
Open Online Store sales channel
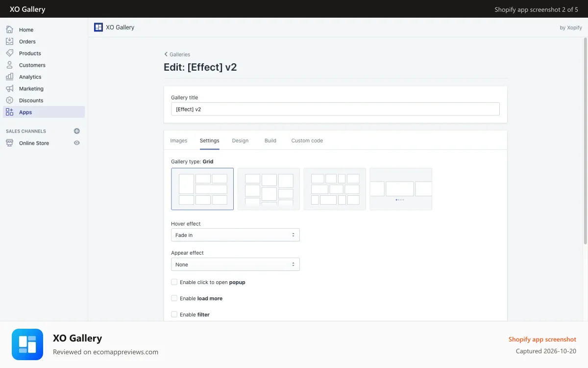point(34,143)
